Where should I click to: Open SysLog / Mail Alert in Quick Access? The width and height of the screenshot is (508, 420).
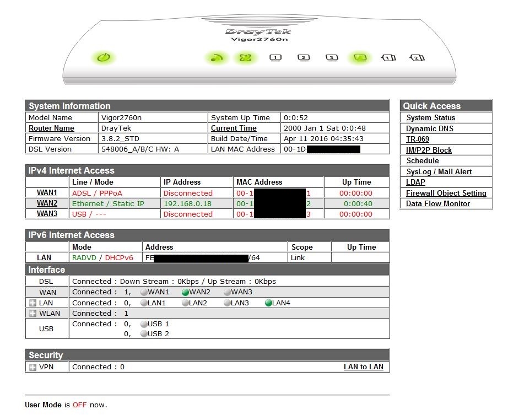439,171
